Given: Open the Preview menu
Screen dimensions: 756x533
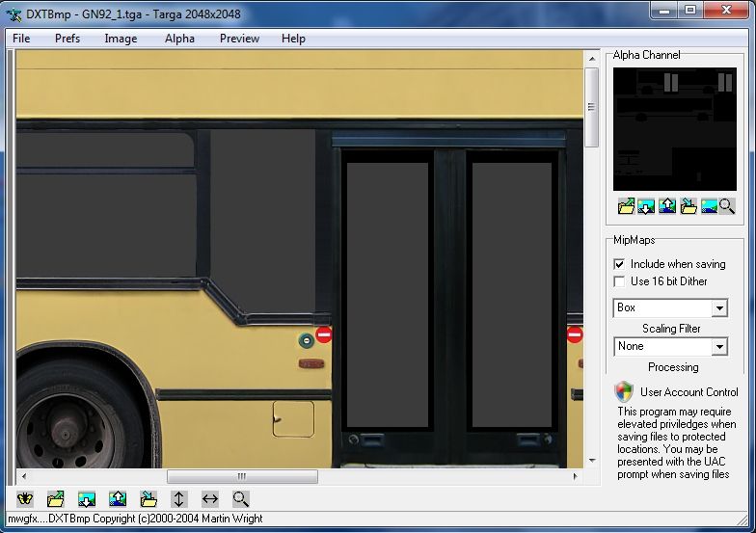Looking at the screenshot, I should coord(239,39).
